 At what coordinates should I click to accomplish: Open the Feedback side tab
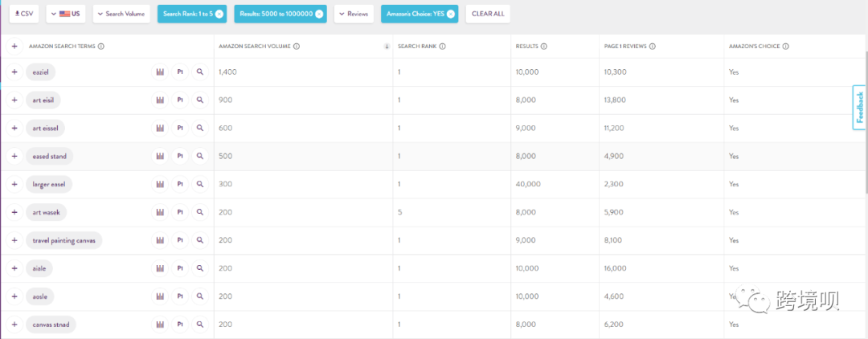click(x=860, y=108)
